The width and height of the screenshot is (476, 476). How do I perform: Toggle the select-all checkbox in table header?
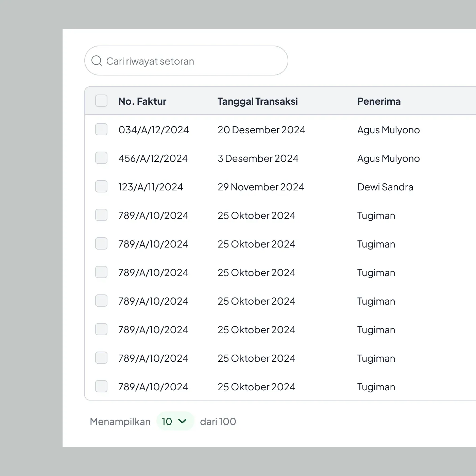101,101
